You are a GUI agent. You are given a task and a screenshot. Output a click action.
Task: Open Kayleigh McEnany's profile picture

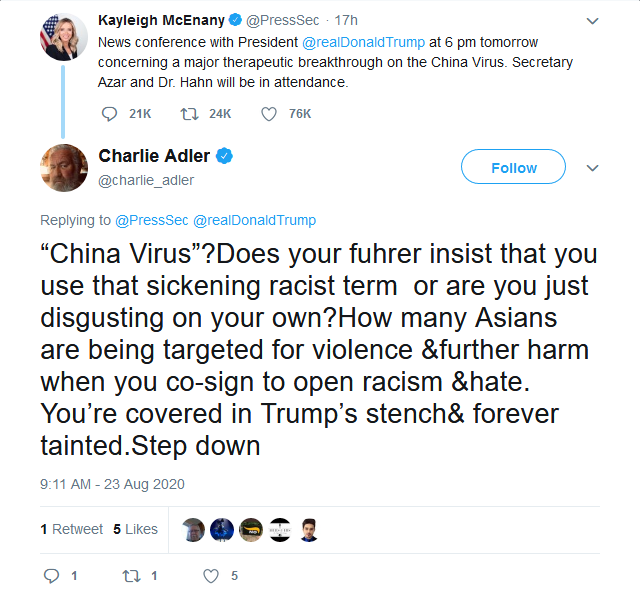(64, 37)
